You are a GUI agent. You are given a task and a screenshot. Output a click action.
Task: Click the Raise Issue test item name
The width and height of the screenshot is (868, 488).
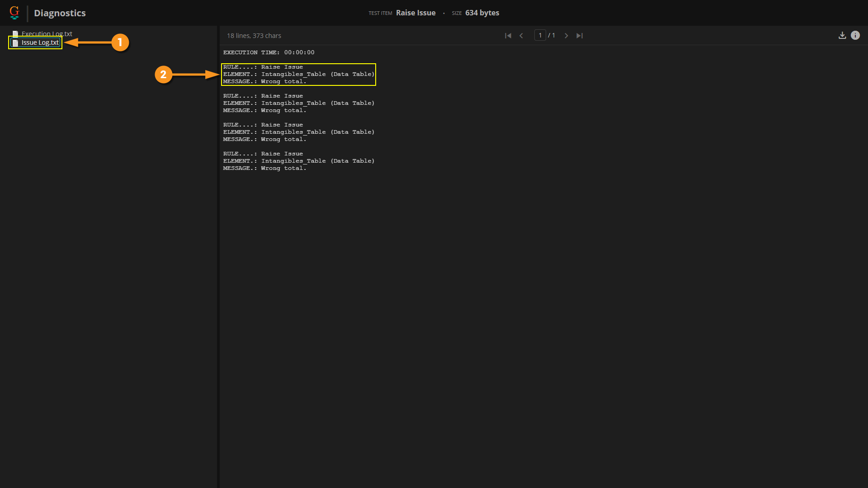point(415,13)
